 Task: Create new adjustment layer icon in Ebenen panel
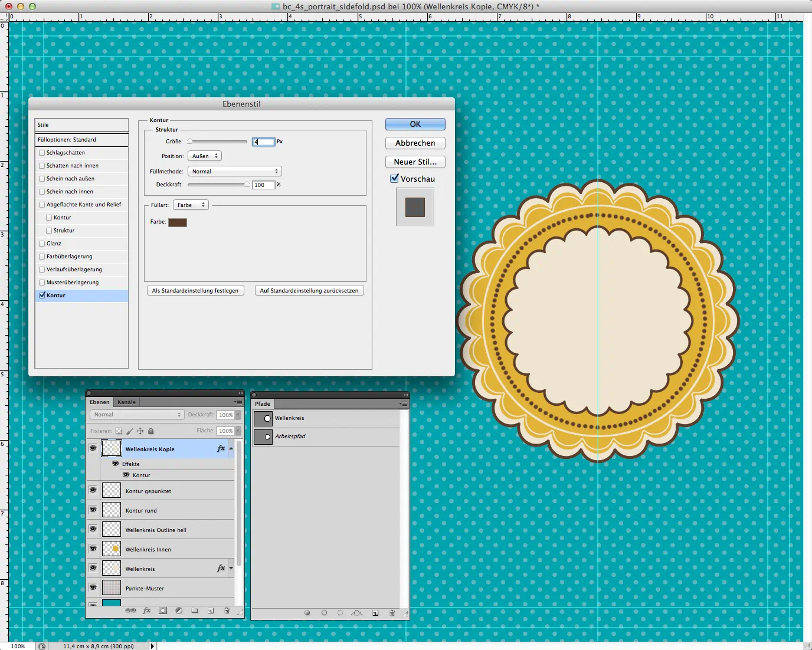(179, 611)
